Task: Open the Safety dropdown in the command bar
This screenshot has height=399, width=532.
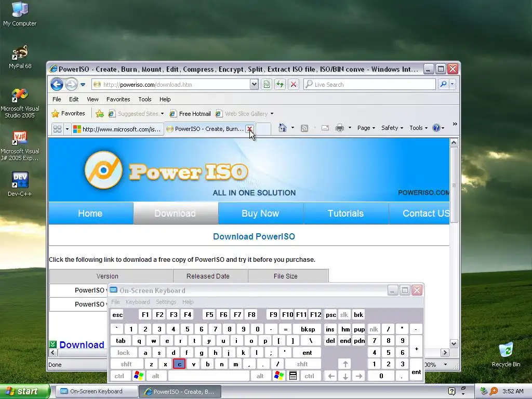Action: [x=392, y=128]
